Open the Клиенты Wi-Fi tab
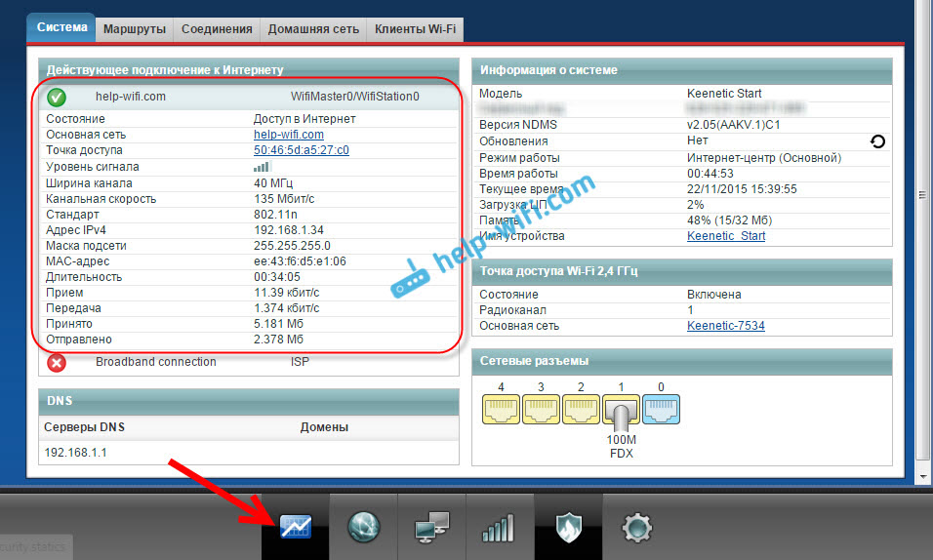The width and height of the screenshot is (933, 560). (414, 29)
